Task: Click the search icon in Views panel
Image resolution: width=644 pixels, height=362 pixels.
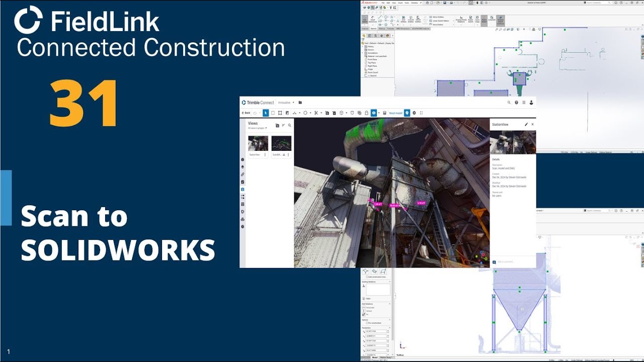Action: [x=290, y=125]
